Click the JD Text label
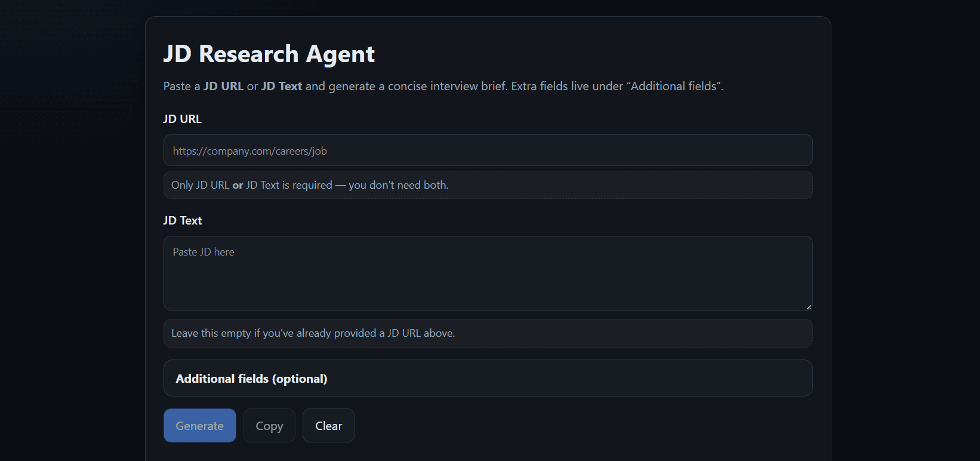 [x=183, y=220]
